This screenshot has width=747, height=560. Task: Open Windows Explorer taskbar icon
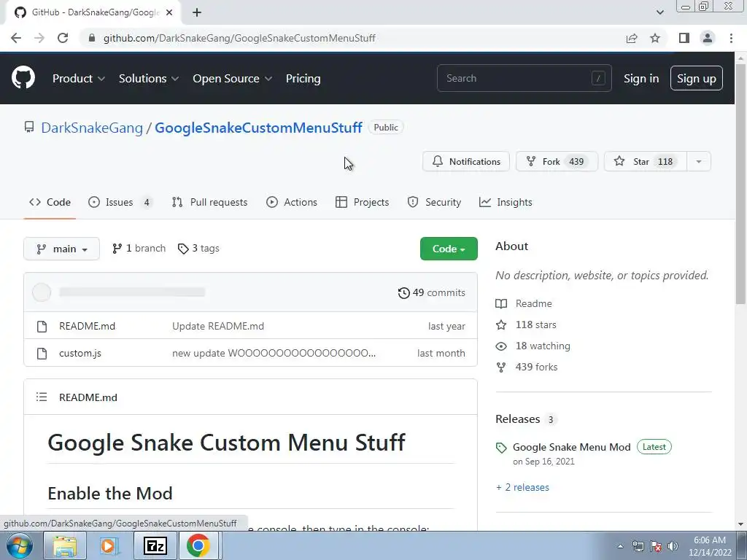click(65, 545)
